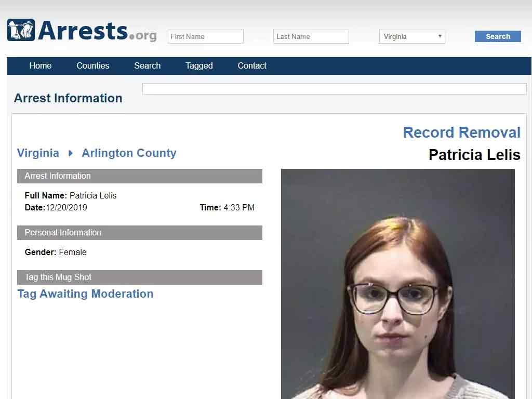532x399 pixels.
Task: Focus the First Name search field
Action: coord(206,37)
